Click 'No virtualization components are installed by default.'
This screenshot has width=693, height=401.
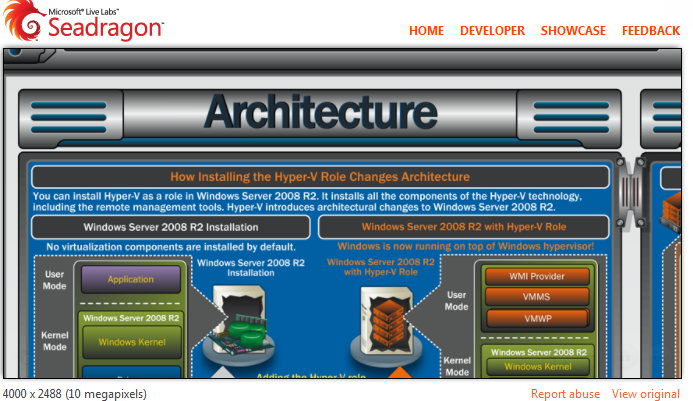coord(171,247)
